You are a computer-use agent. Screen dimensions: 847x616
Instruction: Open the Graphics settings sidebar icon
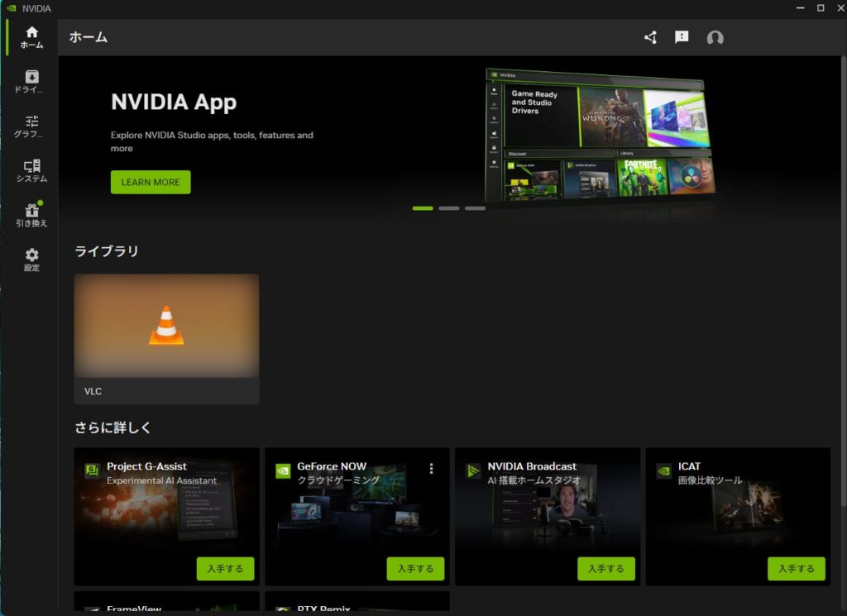coord(31,127)
